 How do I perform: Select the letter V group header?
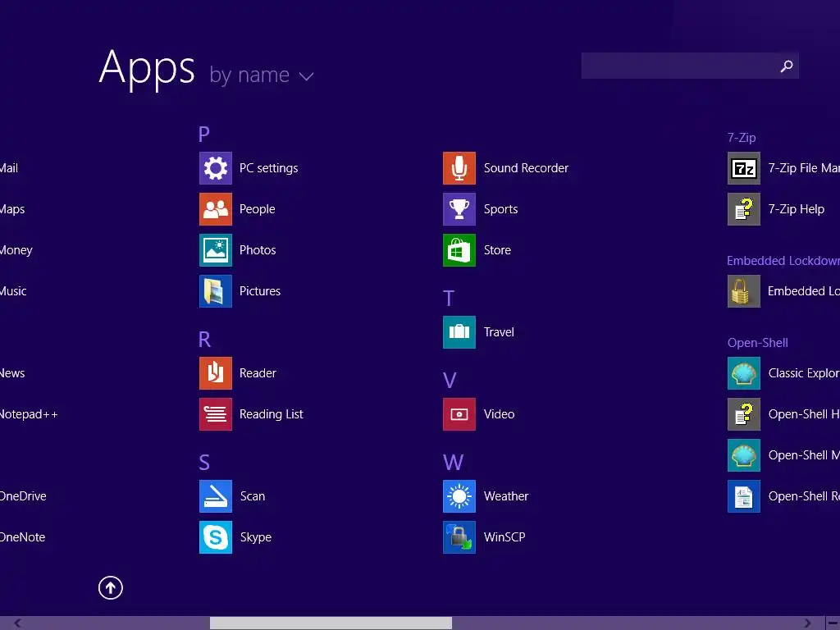pos(450,381)
